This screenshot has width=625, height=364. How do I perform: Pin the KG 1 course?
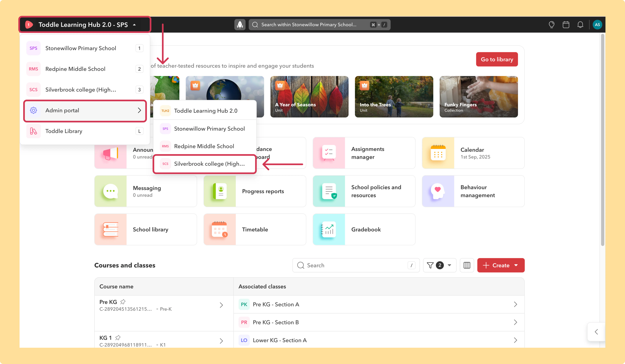(x=118, y=338)
